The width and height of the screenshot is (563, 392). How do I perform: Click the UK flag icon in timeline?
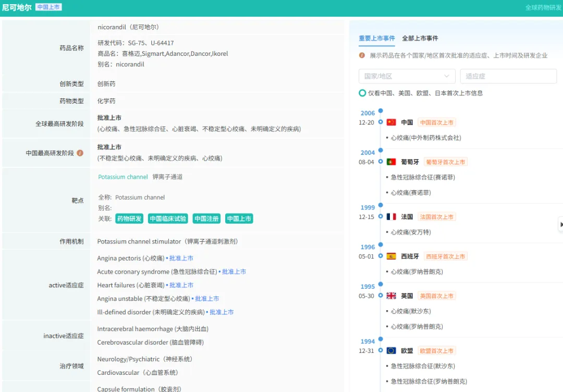(391, 296)
